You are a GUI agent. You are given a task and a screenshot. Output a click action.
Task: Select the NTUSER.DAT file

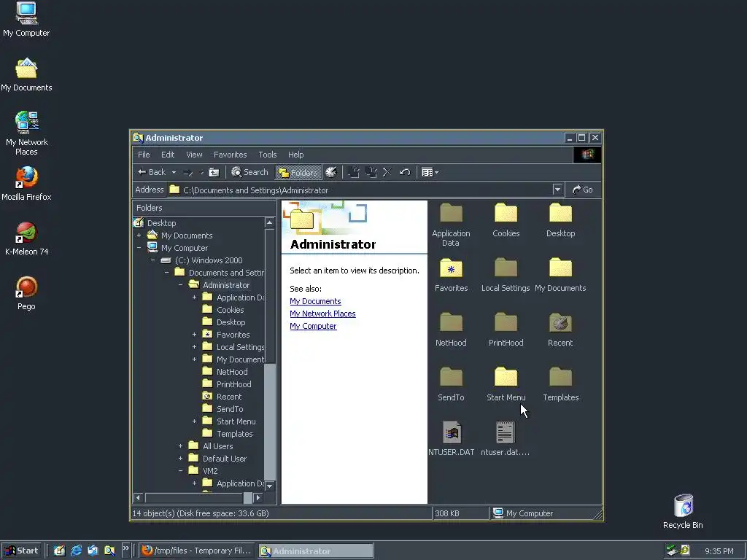tap(451, 433)
